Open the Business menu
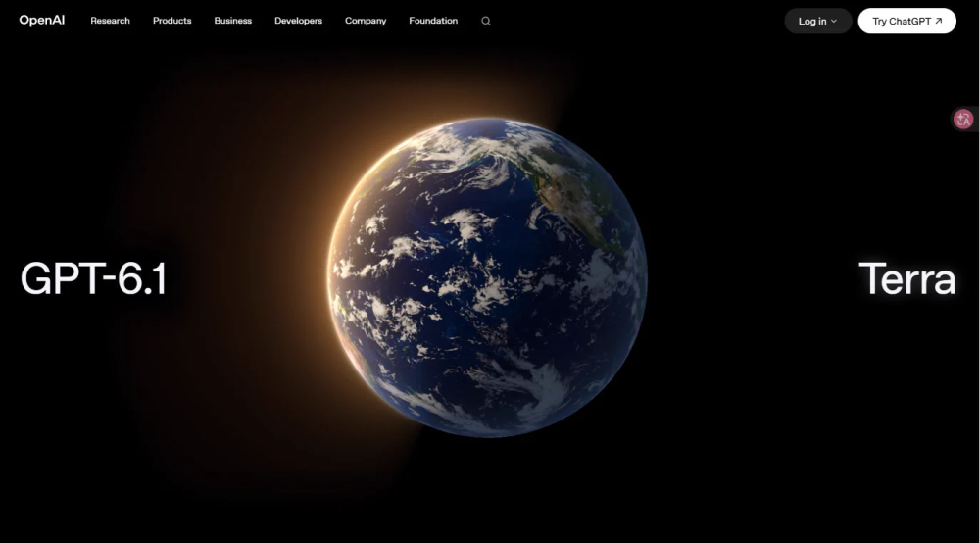This screenshot has width=980, height=543. [232, 21]
